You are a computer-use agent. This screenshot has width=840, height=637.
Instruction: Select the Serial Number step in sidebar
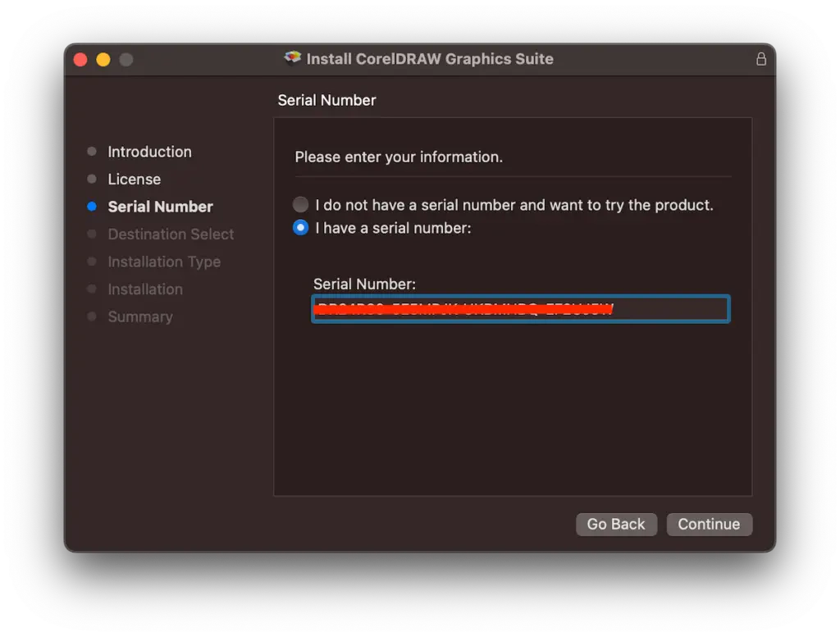coord(160,207)
